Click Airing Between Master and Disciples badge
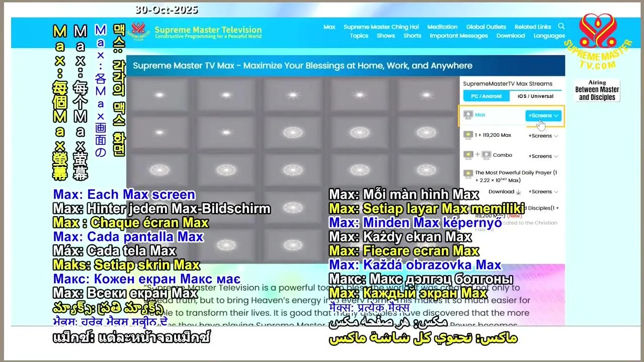 click(x=597, y=90)
